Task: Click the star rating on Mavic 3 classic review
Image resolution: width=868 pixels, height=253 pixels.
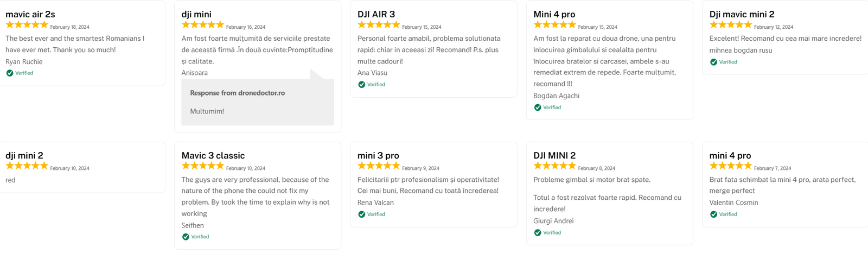Action: pos(202,166)
